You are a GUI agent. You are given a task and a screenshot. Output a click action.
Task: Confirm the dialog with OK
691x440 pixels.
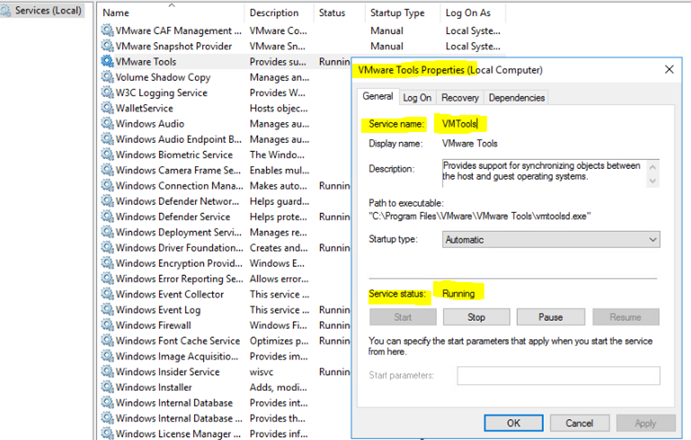(x=513, y=423)
